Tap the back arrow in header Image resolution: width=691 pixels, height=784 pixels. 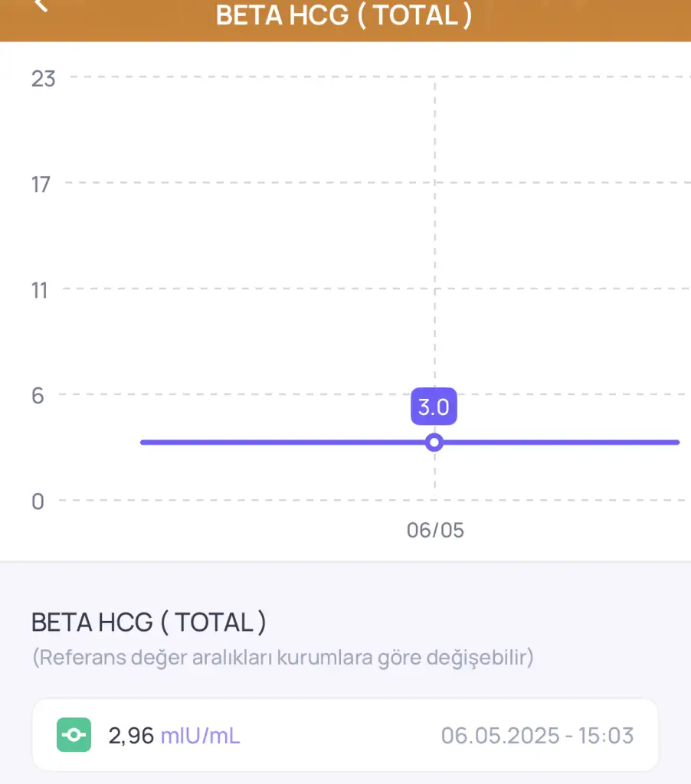tap(41, 5)
